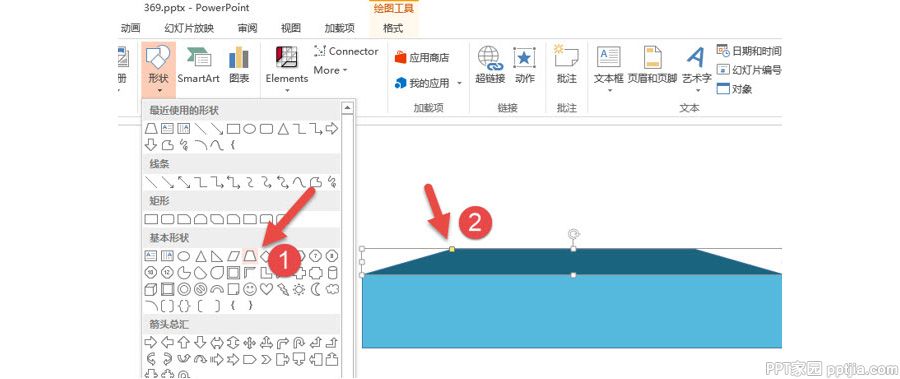Open the 视图 tab
Viewport: 900px width, 379px height.
290,28
